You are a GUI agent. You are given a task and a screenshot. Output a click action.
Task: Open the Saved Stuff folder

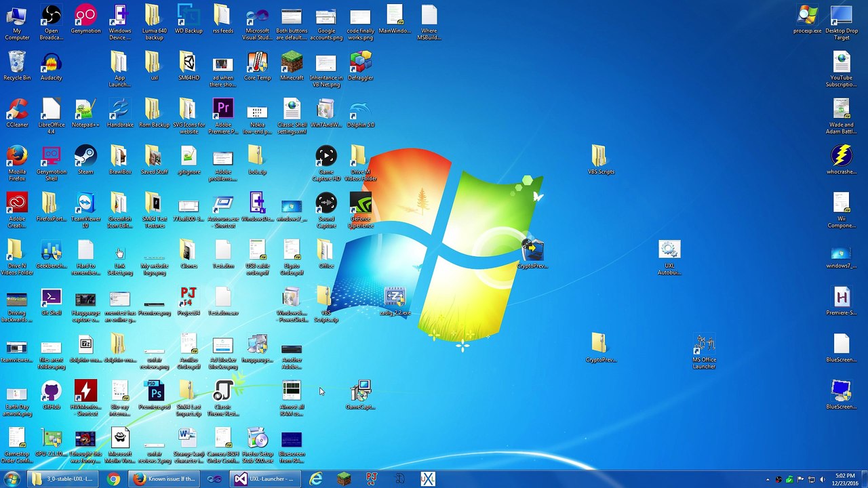154,160
